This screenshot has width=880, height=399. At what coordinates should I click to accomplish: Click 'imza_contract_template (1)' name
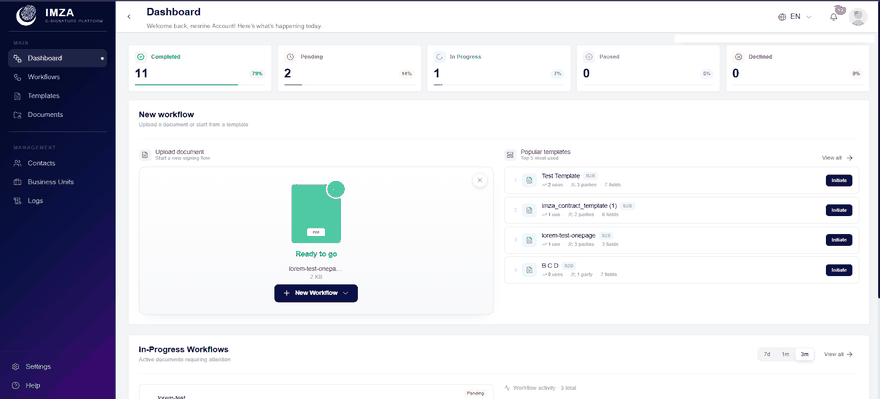click(x=579, y=206)
